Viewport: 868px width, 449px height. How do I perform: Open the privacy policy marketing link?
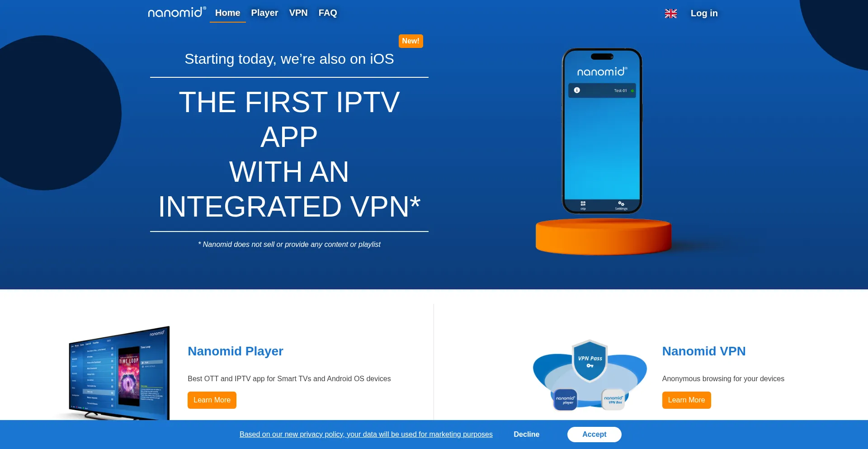(366, 435)
